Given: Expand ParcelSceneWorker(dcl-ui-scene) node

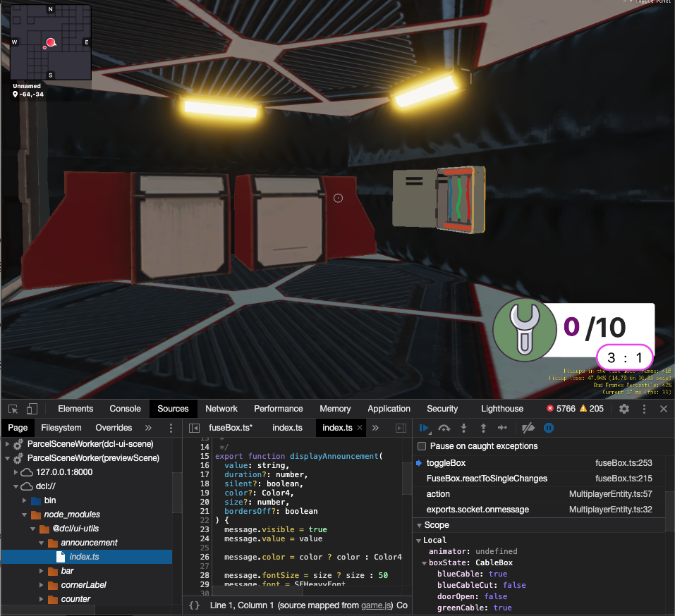Looking at the screenshot, I should (x=7, y=444).
